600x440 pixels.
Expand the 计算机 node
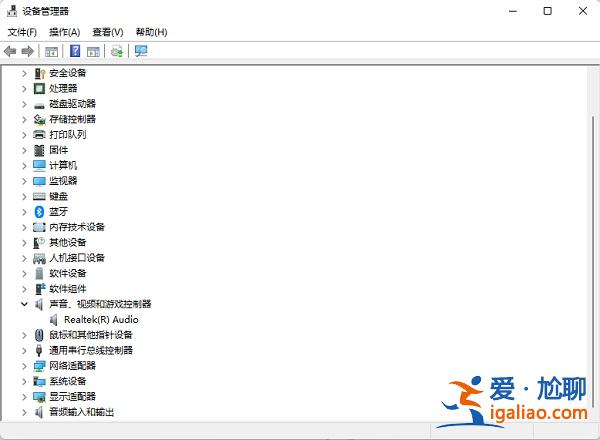[24, 166]
